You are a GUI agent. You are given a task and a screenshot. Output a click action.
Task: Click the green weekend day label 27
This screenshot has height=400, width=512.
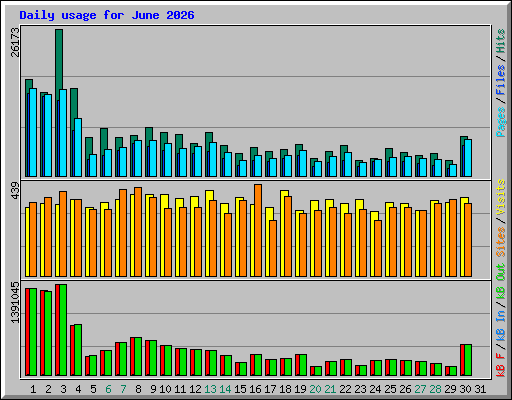click(420, 389)
